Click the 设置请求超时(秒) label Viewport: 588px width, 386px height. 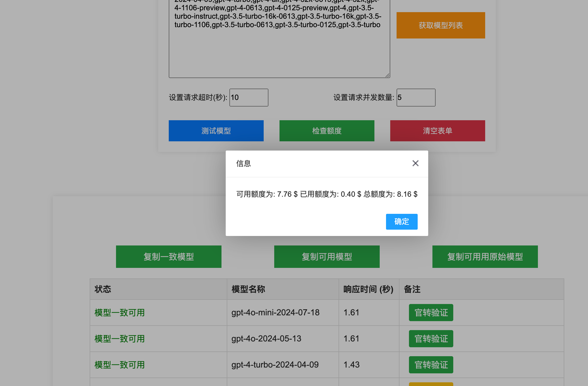198,98
